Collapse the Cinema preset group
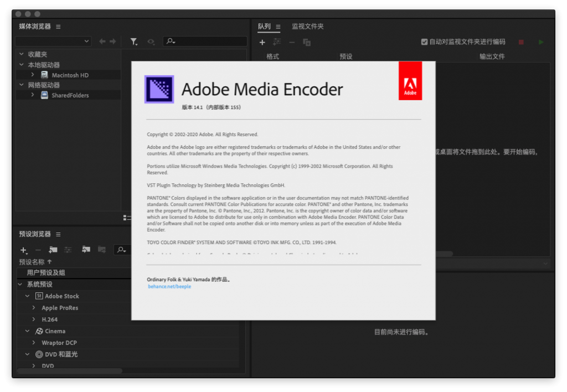This screenshot has width=567, height=392. pos(28,331)
